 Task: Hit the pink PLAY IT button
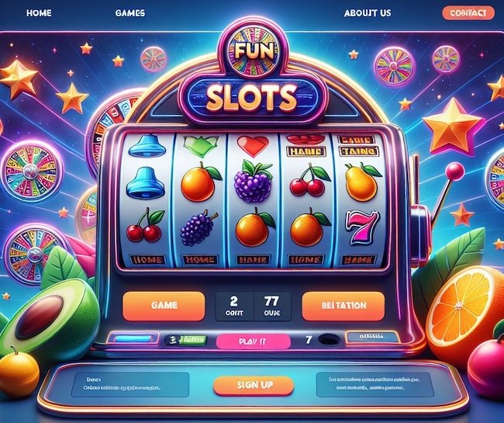tap(253, 342)
